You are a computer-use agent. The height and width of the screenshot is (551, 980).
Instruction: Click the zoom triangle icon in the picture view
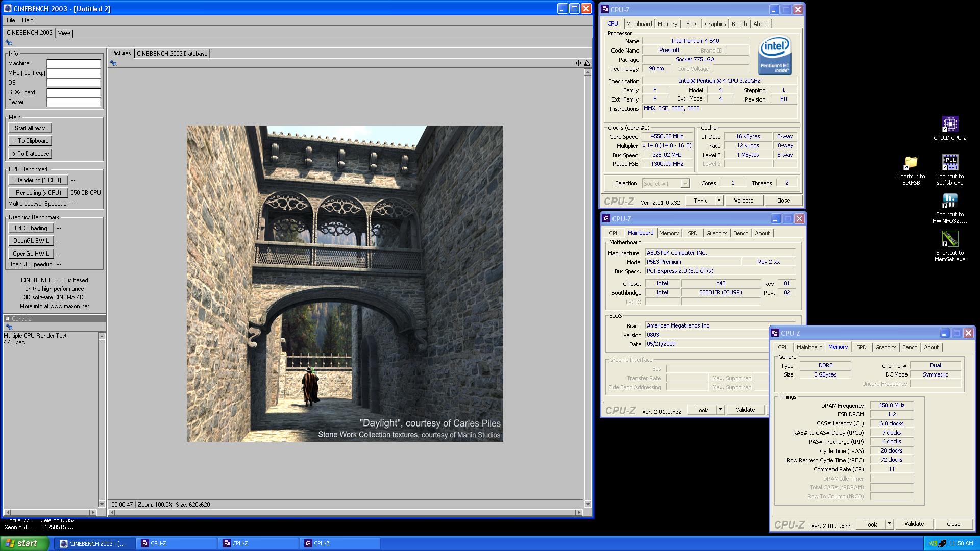(x=587, y=63)
